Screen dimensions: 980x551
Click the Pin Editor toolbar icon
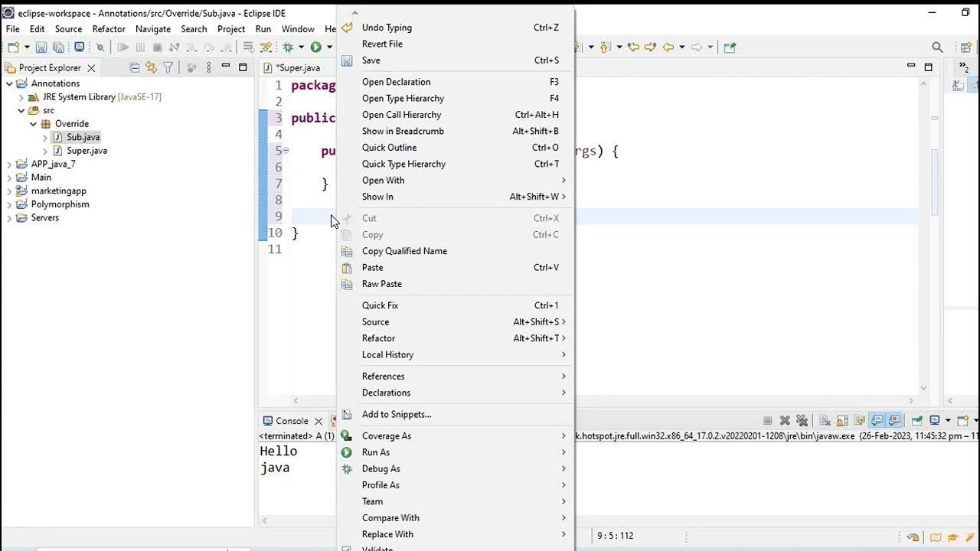click(x=730, y=47)
